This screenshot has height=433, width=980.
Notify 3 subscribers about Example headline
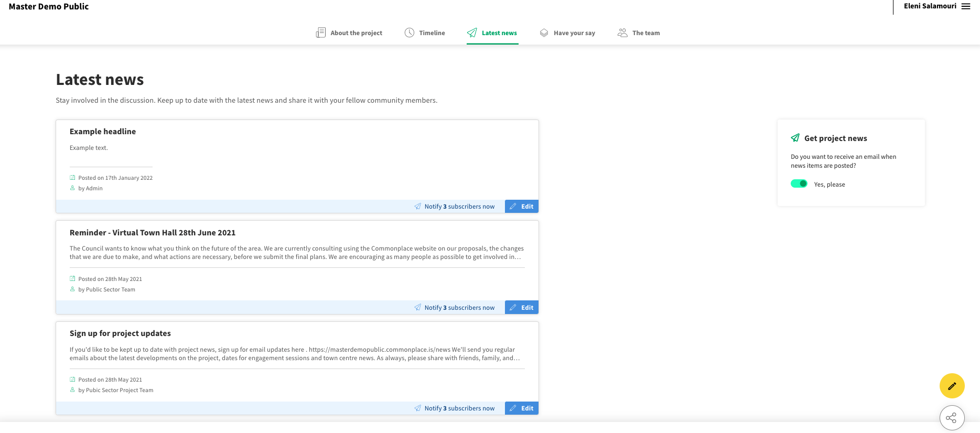click(455, 207)
